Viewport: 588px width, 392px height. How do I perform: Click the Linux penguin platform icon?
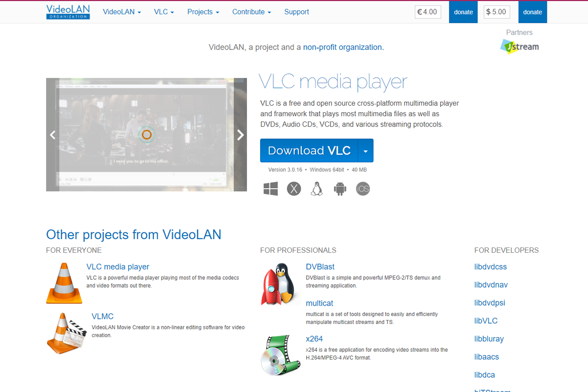[317, 189]
